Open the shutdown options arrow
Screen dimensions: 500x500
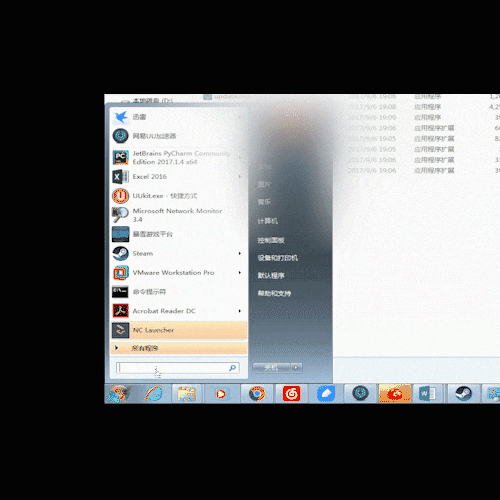pyautogui.click(x=296, y=368)
